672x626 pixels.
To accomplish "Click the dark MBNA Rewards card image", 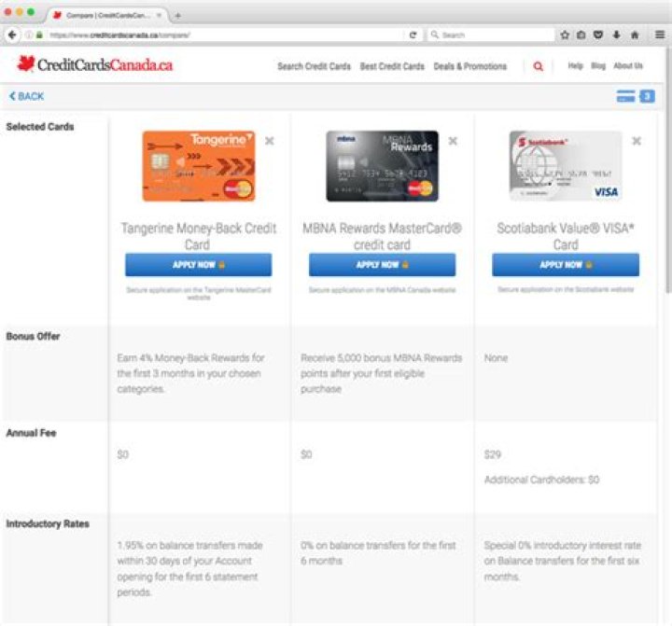I will tap(383, 166).
